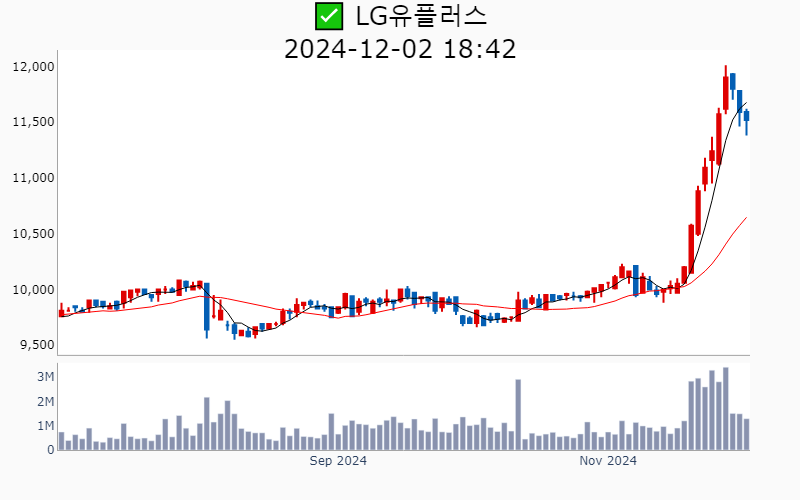800x500 pixels.
Task: Click the 3M volume axis label
Action: 45,377
